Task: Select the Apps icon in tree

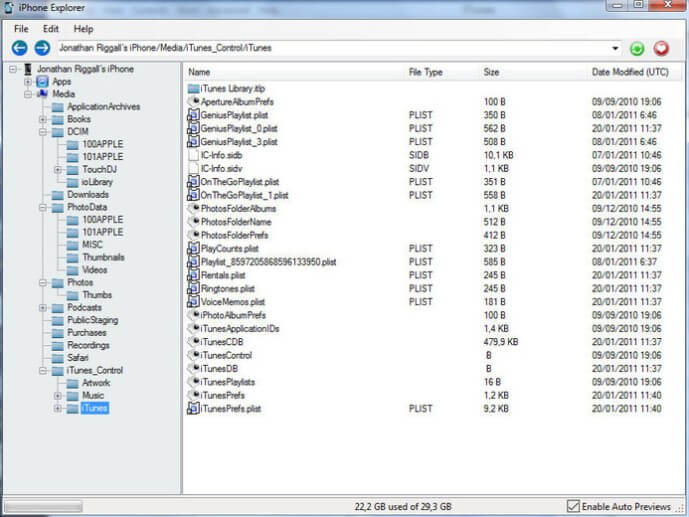Action: (43, 82)
